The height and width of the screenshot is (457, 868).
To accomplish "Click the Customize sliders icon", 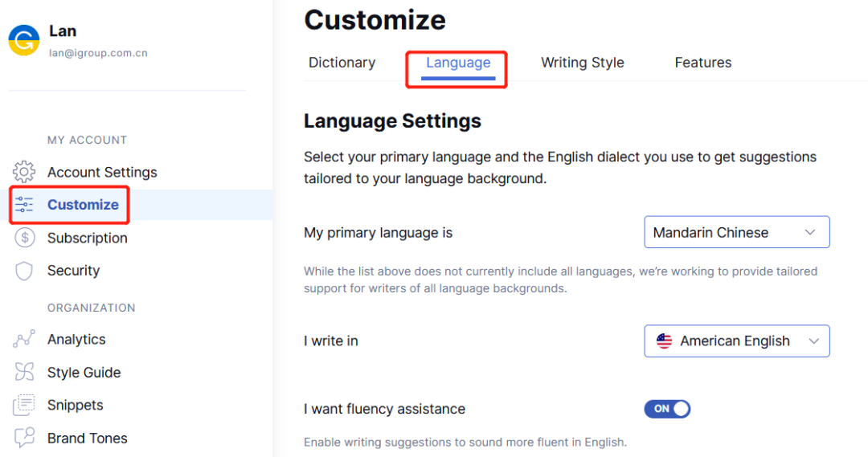I will pos(24,205).
